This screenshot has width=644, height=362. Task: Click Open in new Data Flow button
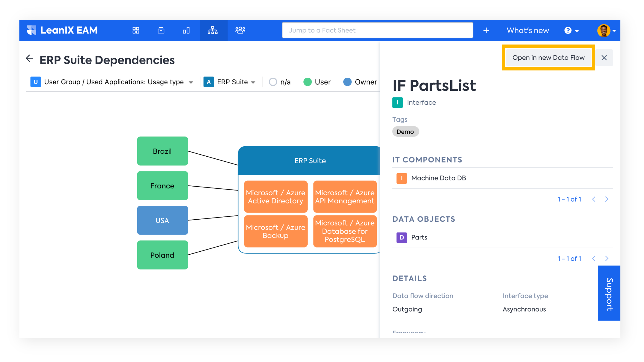[x=548, y=57]
